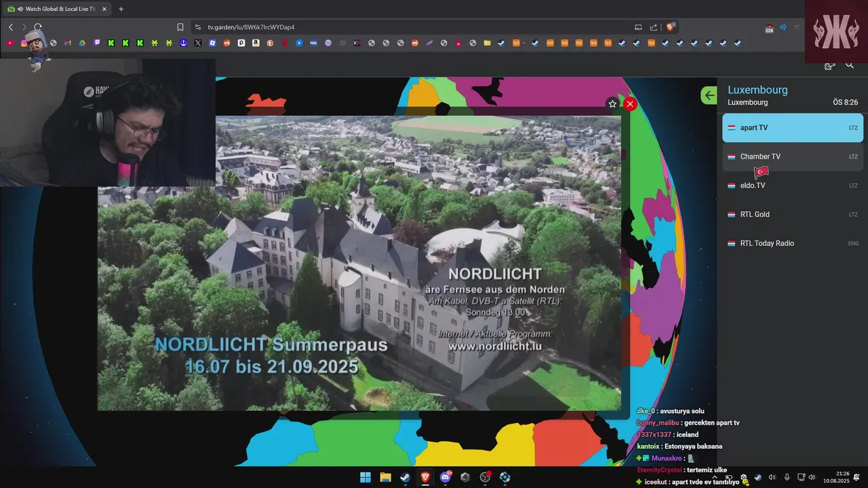Open Discord from the taskbar
This screenshot has height=488, width=868.
(x=446, y=477)
